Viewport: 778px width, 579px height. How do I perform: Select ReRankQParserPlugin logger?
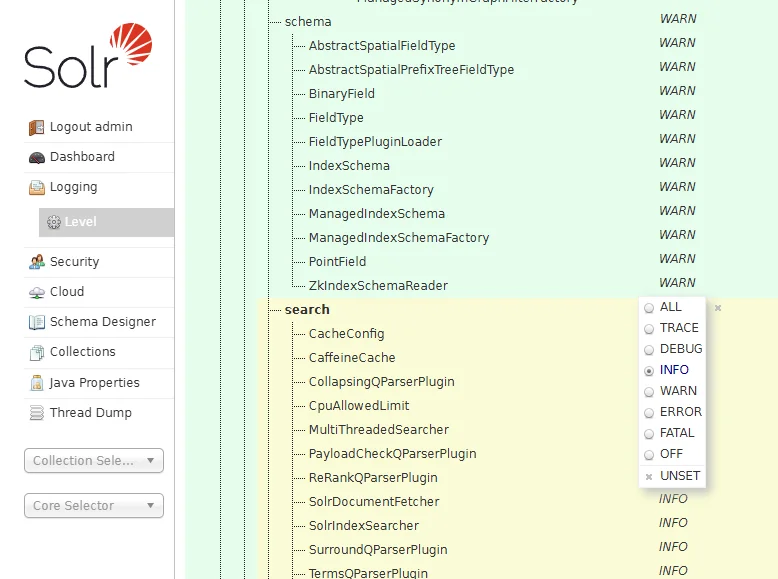(373, 478)
